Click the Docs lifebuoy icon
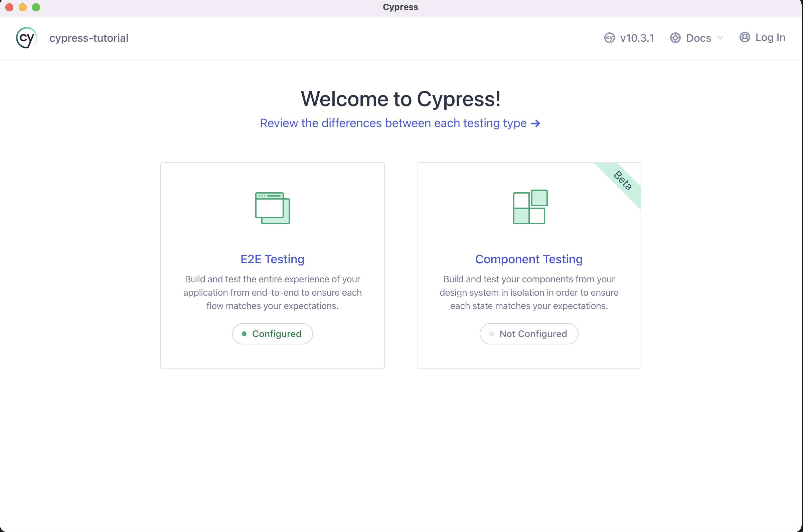 (x=675, y=38)
